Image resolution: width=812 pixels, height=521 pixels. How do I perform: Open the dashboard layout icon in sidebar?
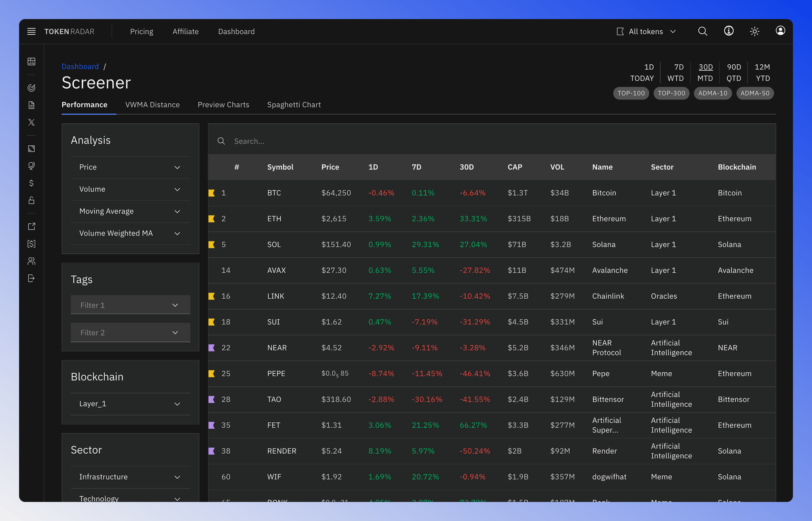(x=31, y=61)
